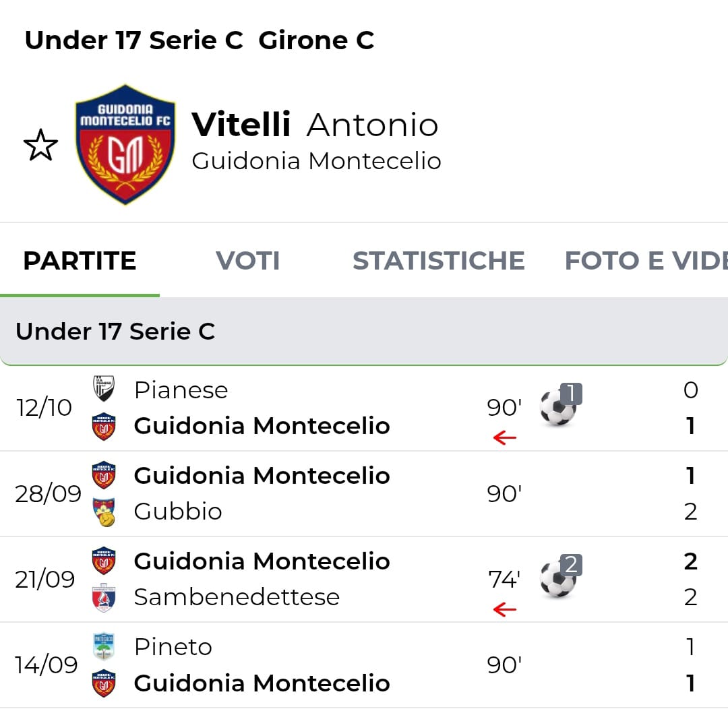Open the Pianese team name link

181,390
